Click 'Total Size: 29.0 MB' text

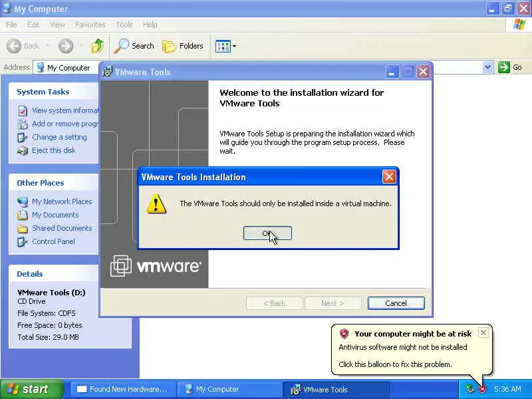[x=48, y=337]
